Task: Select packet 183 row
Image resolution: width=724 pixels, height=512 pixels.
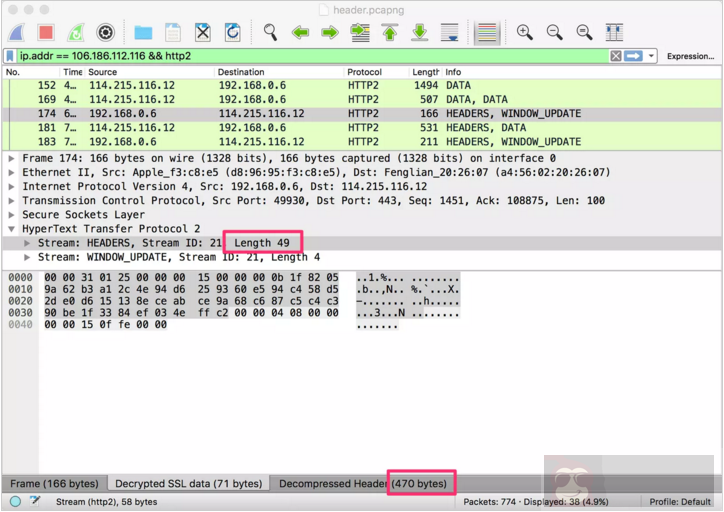Action: tap(362, 142)
